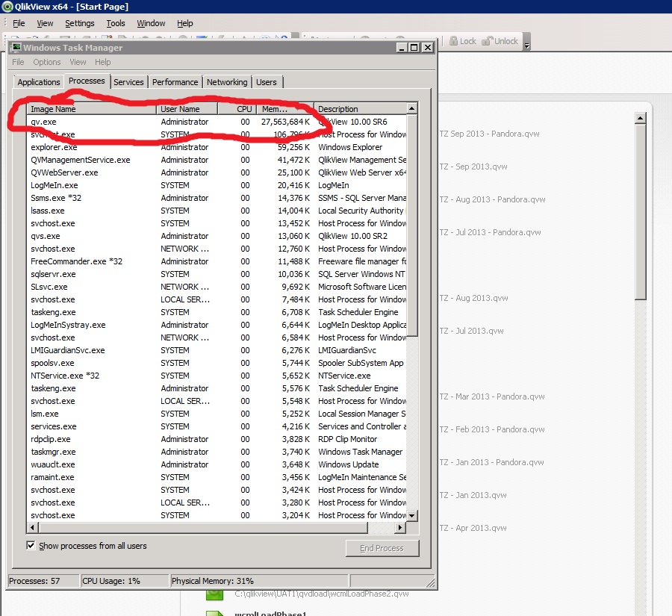Click QlikView recent files scroll up arrow

point(641,118)
